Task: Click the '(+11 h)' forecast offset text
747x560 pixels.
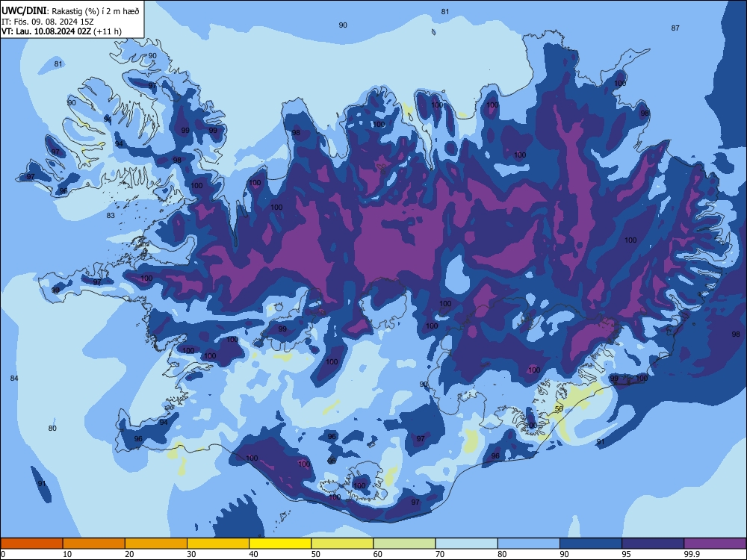Action: pyautogui.click(x=108, y=31)
